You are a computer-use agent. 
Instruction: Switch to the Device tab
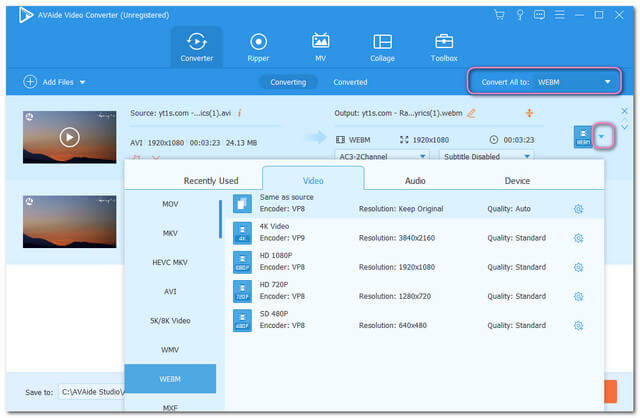(x=517, y=180)
